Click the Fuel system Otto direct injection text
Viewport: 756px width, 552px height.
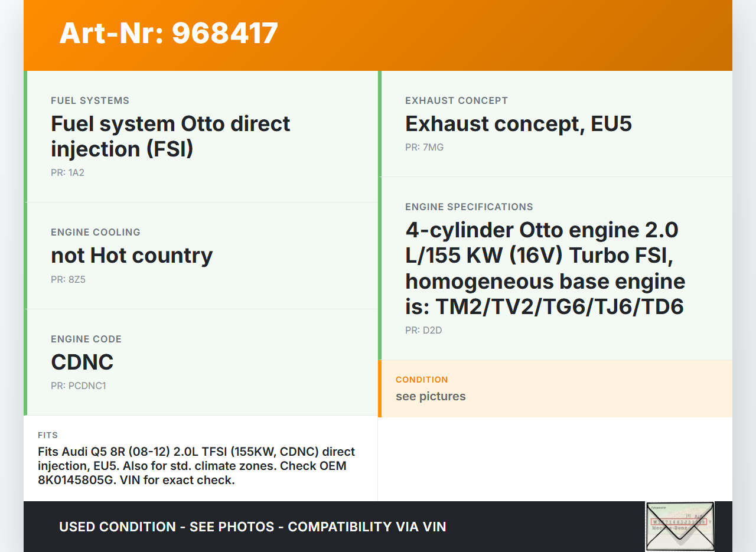pyautogui.click(x=170, y=136)
